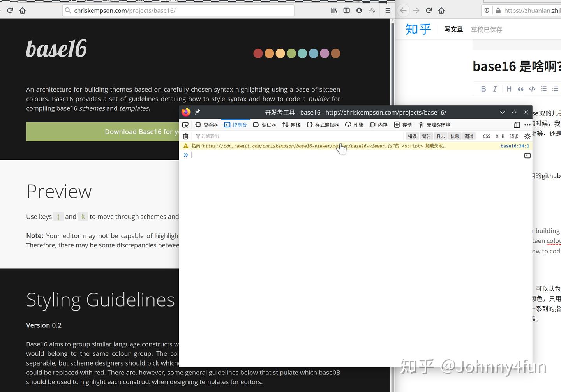The height and width of the screenshot is (392, 561).
Task: Click the purple color dot on base16 page
Action: [325, 53]
